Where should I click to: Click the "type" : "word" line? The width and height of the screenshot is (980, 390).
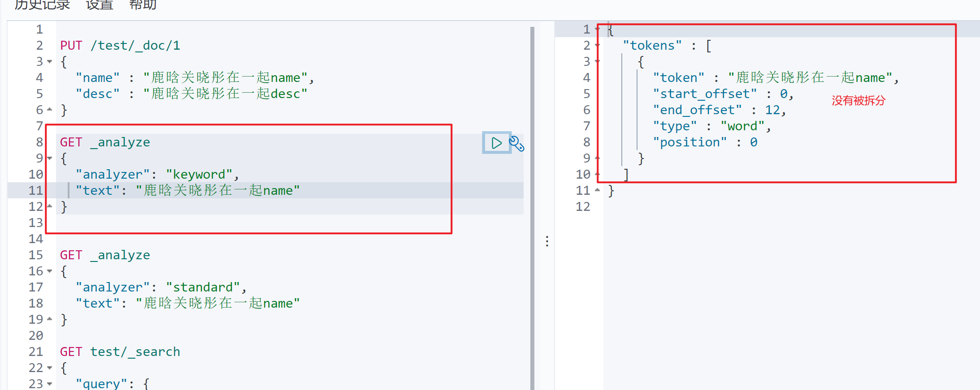pos(712,126)
